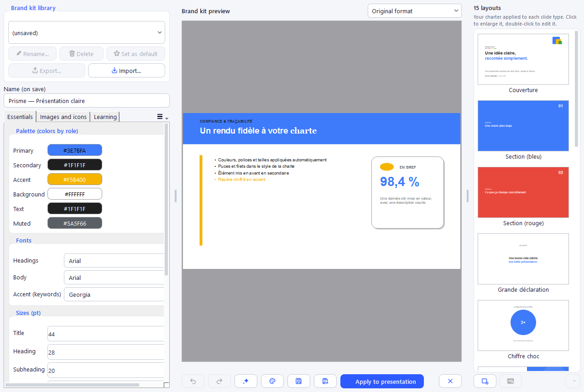
Task: Click the Heading size field showing 28
Action: [105, 352]
